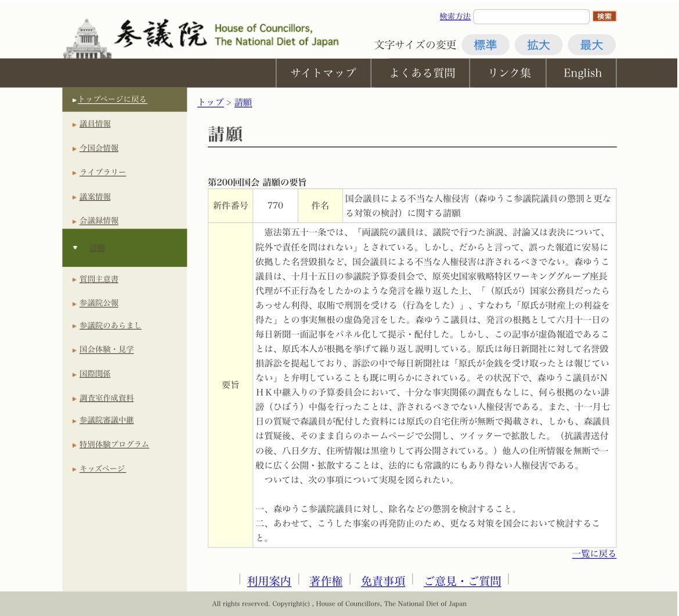Open 参議院審議中継 in the sidebar
The width and height of the screenshot is (679, 616).
[x=106, y=420]
